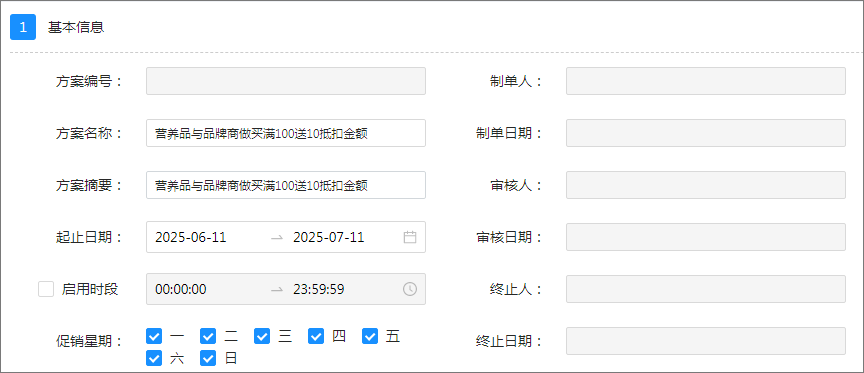Click end time 23:59:59
The image size is (864, 373).
coord(318,289)
